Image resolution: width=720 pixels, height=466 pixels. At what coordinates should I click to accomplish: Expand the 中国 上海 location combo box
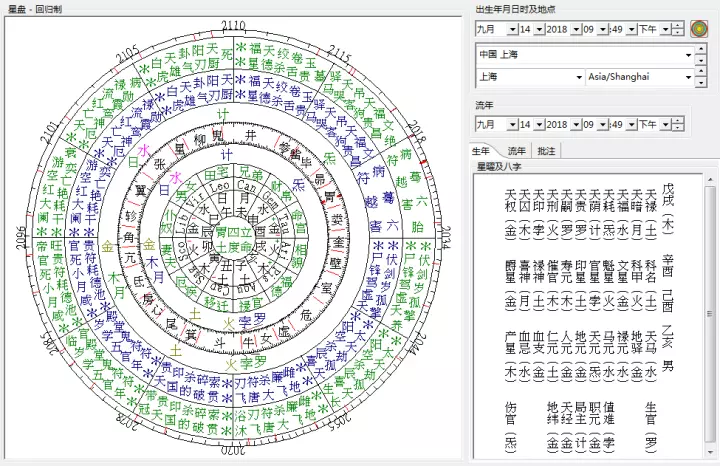click(x=688, y=55)
